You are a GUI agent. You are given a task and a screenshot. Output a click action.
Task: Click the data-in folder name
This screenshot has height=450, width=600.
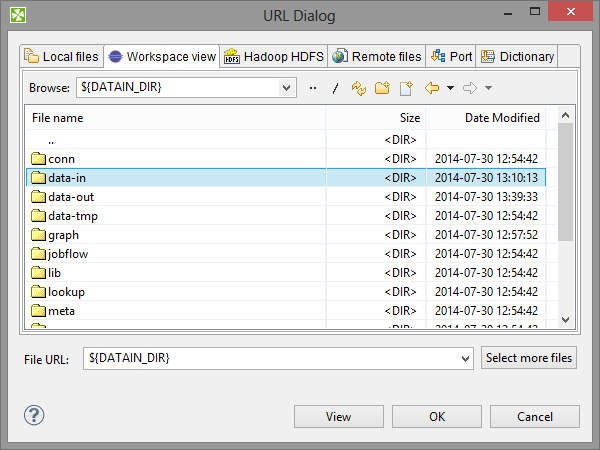tap(67, 178)
